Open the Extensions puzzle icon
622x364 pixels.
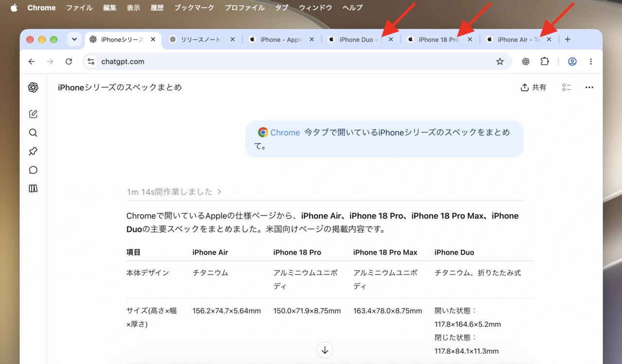pyautogui.click(x=544, y=62)
